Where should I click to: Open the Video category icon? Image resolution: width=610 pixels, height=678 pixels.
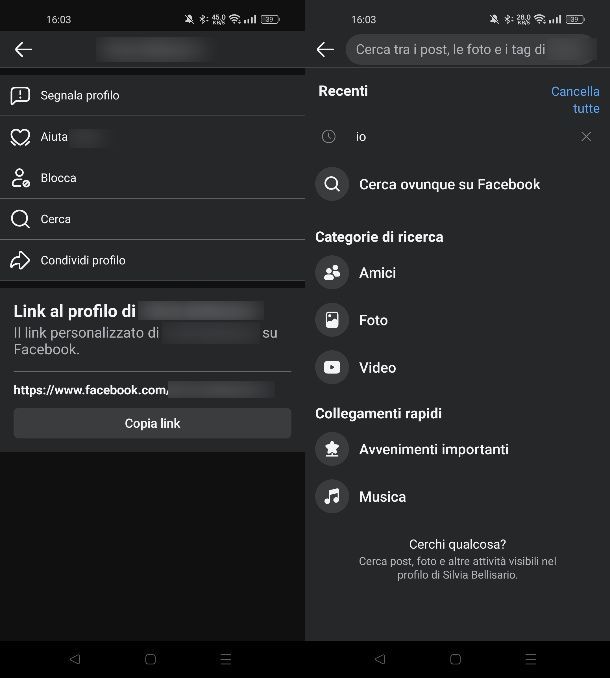332,367
